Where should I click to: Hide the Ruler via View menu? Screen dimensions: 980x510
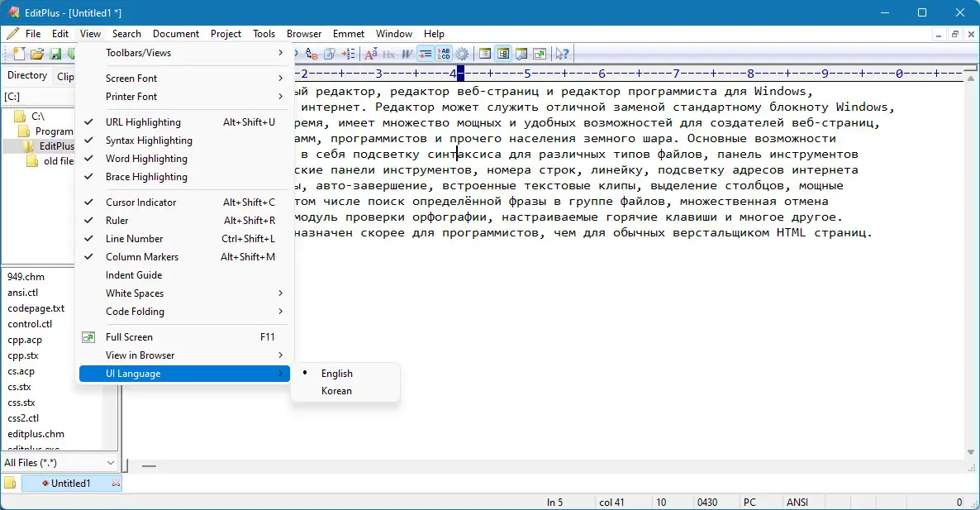coord(184,221)
